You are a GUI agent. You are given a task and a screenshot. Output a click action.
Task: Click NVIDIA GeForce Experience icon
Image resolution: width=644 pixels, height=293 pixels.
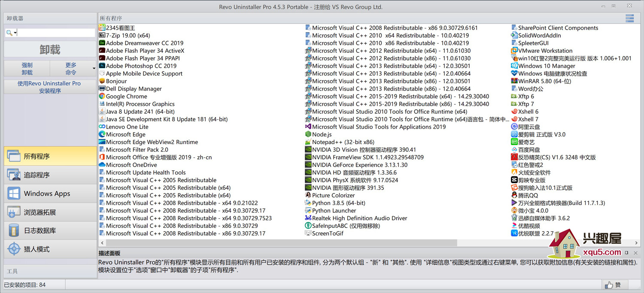(x=308, y=165)
